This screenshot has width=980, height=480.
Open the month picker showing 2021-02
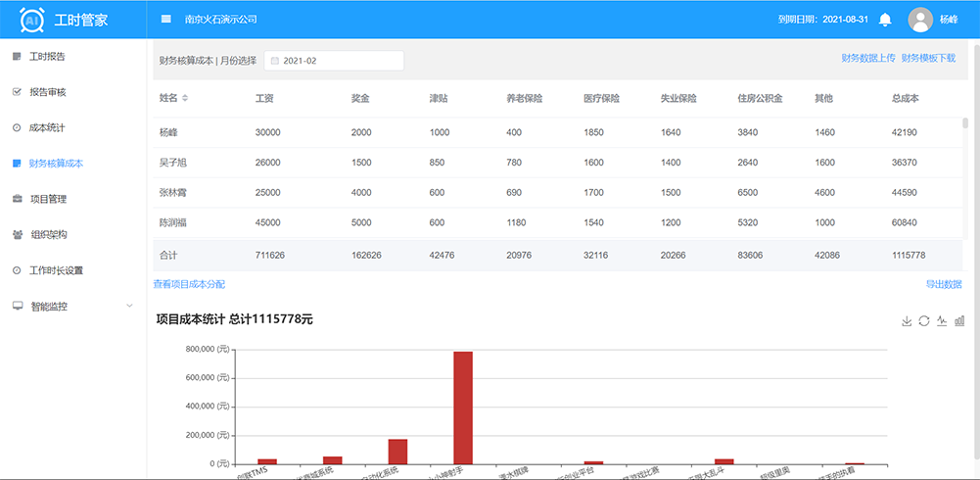point(333,61)
